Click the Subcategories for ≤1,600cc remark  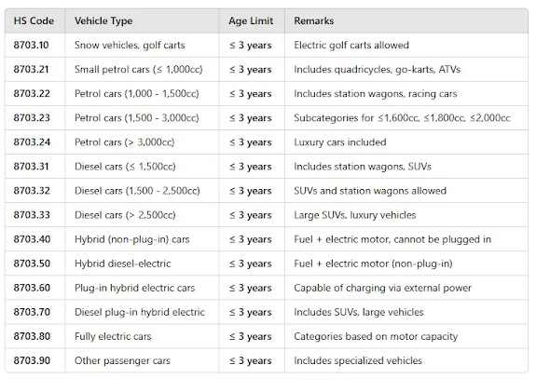402,118
